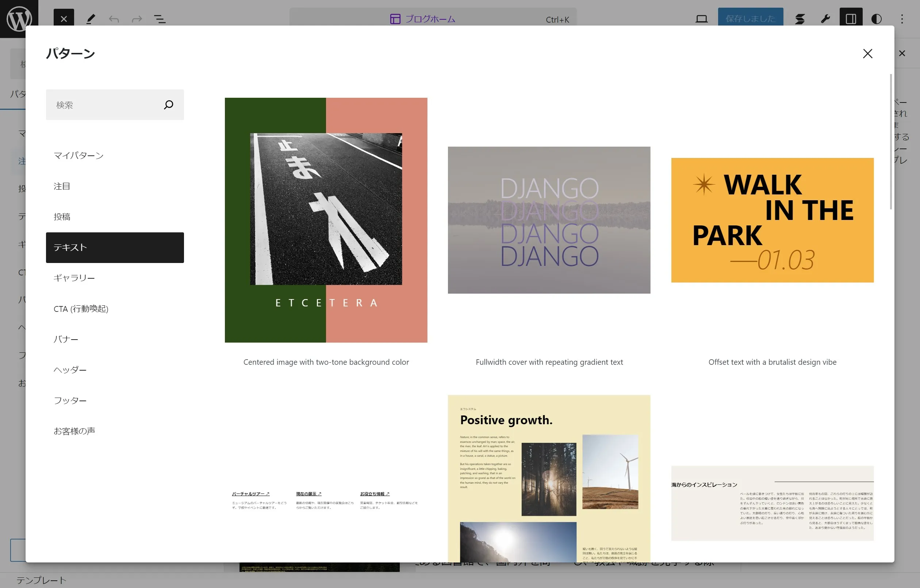Insert the WALK IN THE PARK pattern
Viewport: 920px width, 588px height.
click(772, 220)
